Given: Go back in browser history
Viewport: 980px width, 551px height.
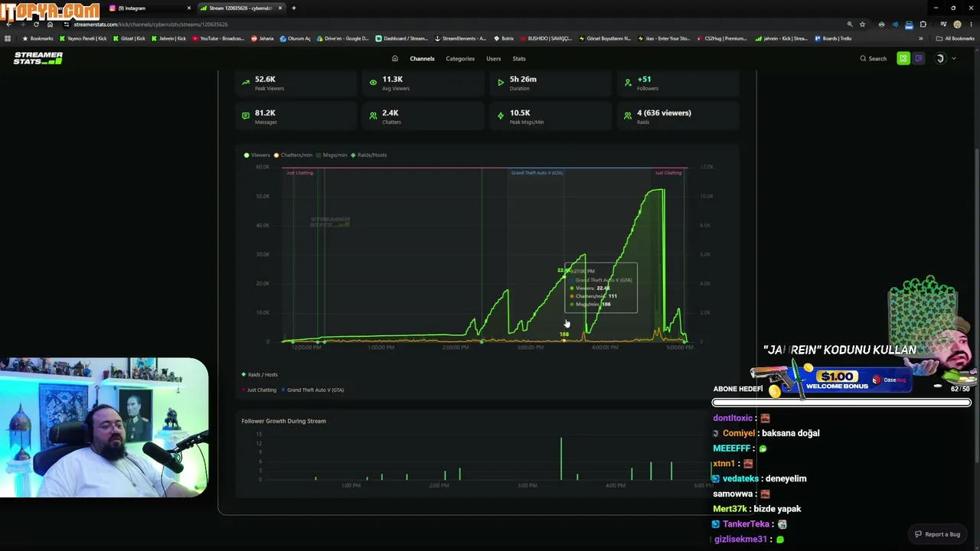Looking at the screenshot, I should tap(8, 24).
